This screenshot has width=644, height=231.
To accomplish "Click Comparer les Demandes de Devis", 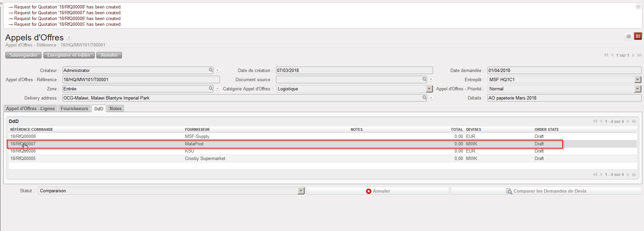I will pos(546,191).
